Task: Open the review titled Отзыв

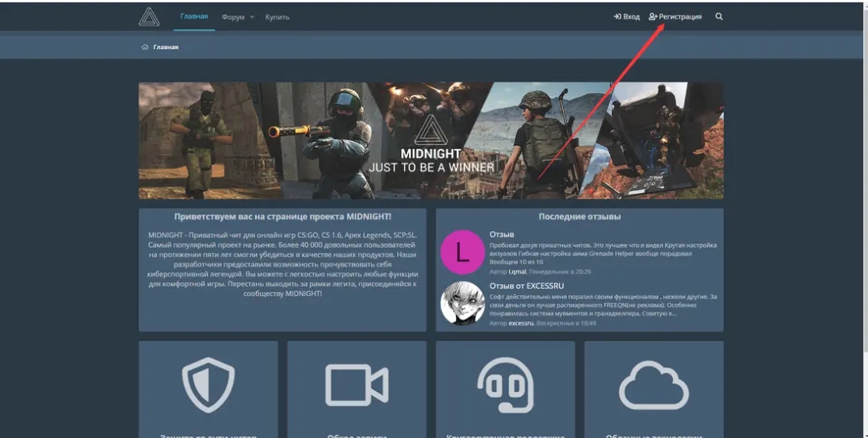Action: tap(502, 234)
